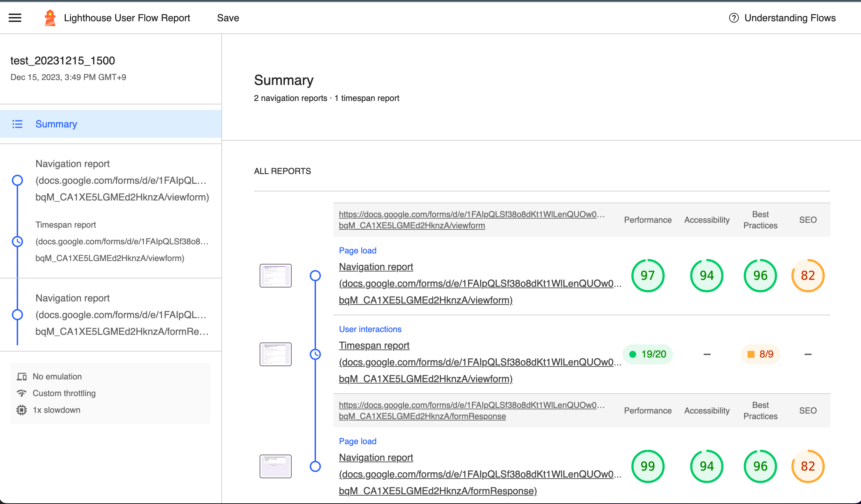Click the No emulation device icon

pyautogui.click(x=22, y=377)
